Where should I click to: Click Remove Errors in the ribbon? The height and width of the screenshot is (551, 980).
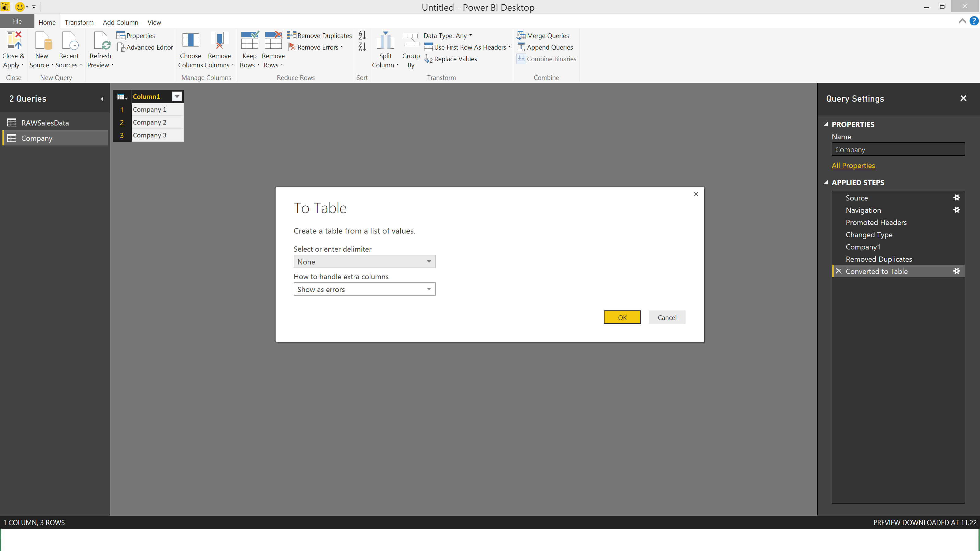[315, 47]
